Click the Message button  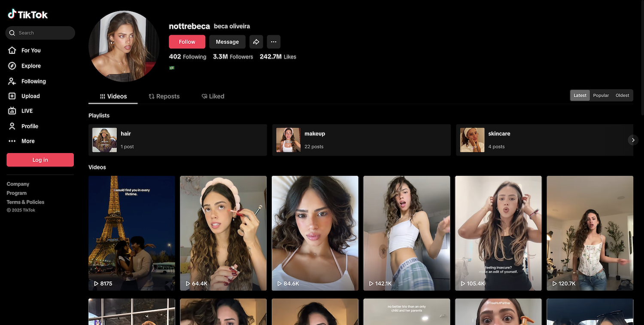pos(227,42)
